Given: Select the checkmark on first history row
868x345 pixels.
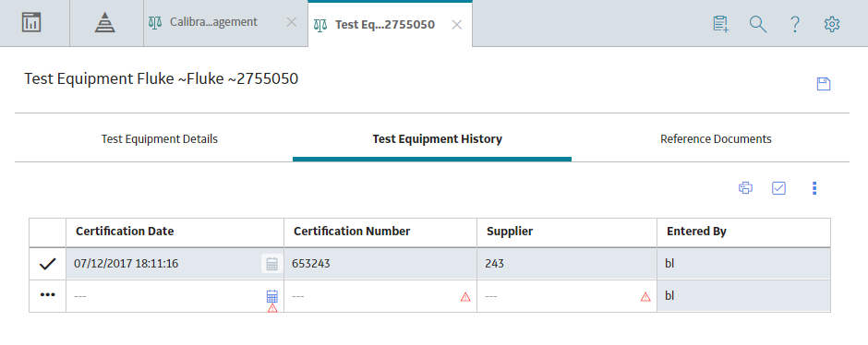Looking at the screenshot, I should tap(48, 264).
